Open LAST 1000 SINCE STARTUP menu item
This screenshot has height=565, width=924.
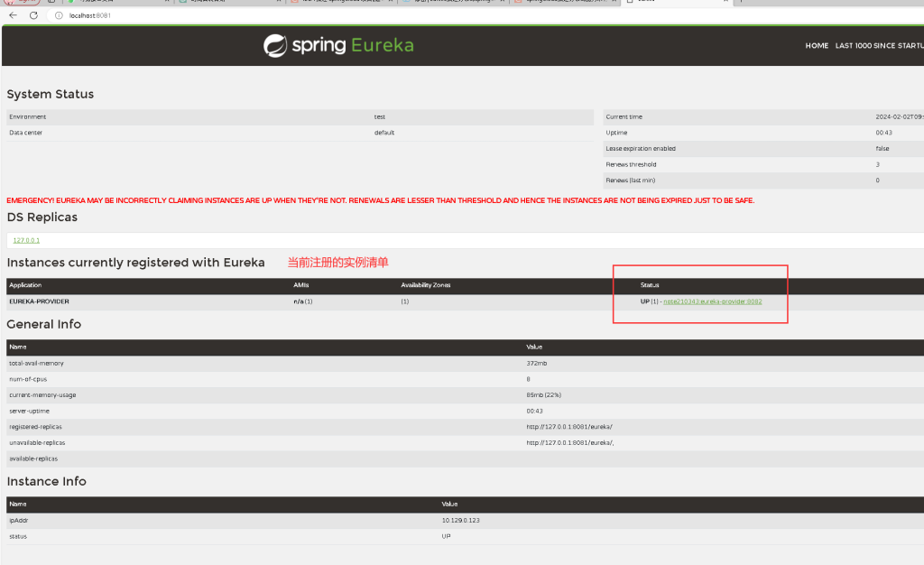pyautogui.click(x=879, y=45)
